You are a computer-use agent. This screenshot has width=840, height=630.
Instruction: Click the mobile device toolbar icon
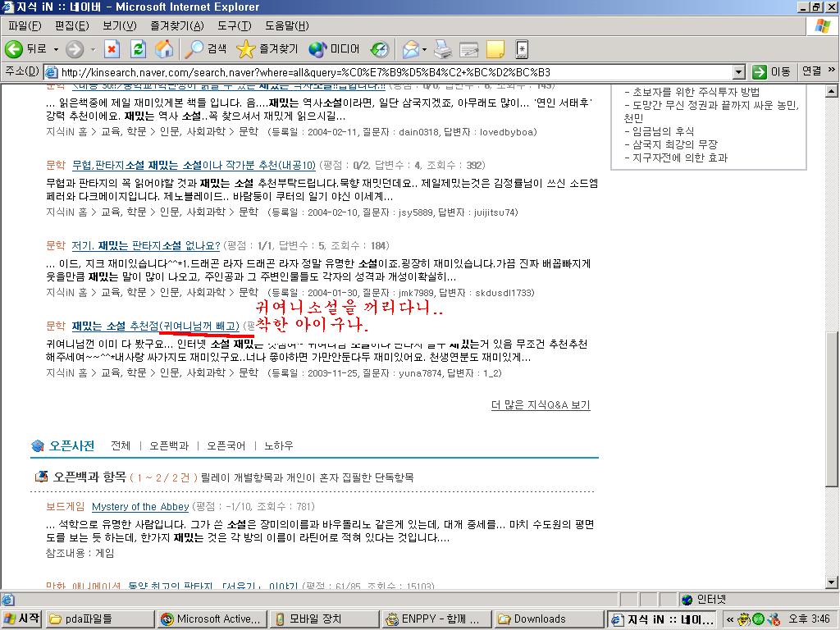coord(521,49)
